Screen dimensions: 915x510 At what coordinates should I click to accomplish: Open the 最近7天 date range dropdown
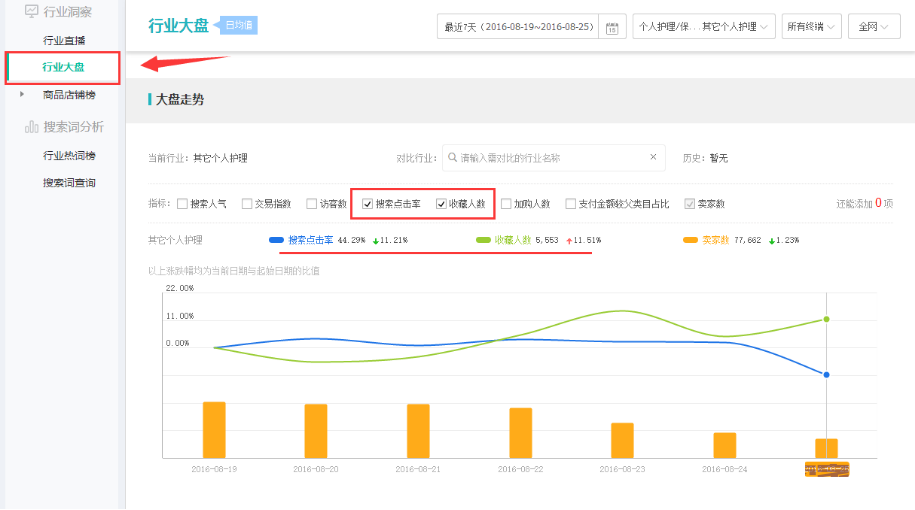518,27
